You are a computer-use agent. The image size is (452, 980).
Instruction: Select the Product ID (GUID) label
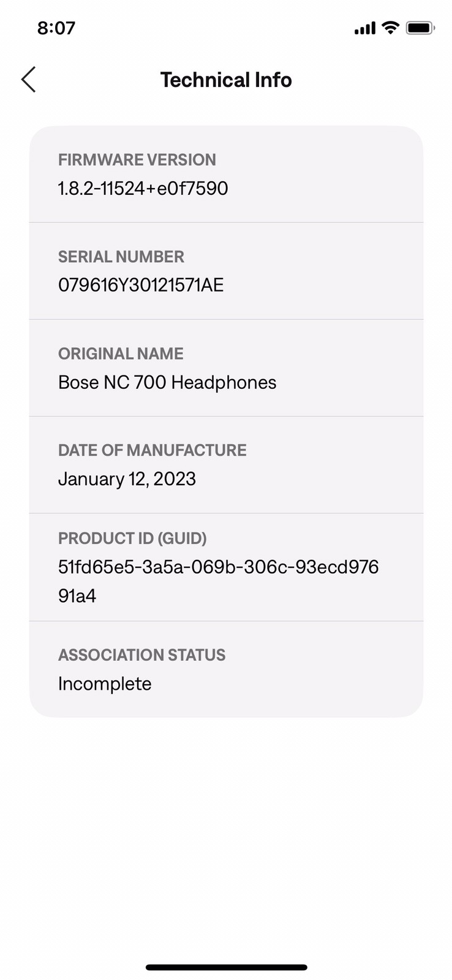click(132, 538)
